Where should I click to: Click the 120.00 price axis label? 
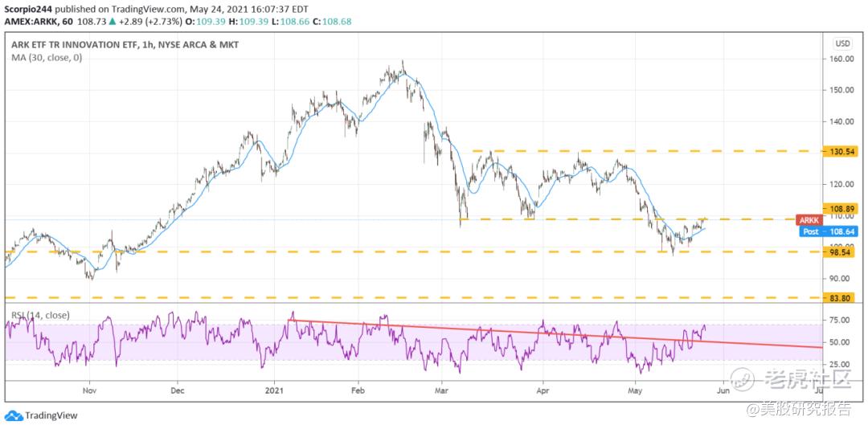tap(841, 184)
